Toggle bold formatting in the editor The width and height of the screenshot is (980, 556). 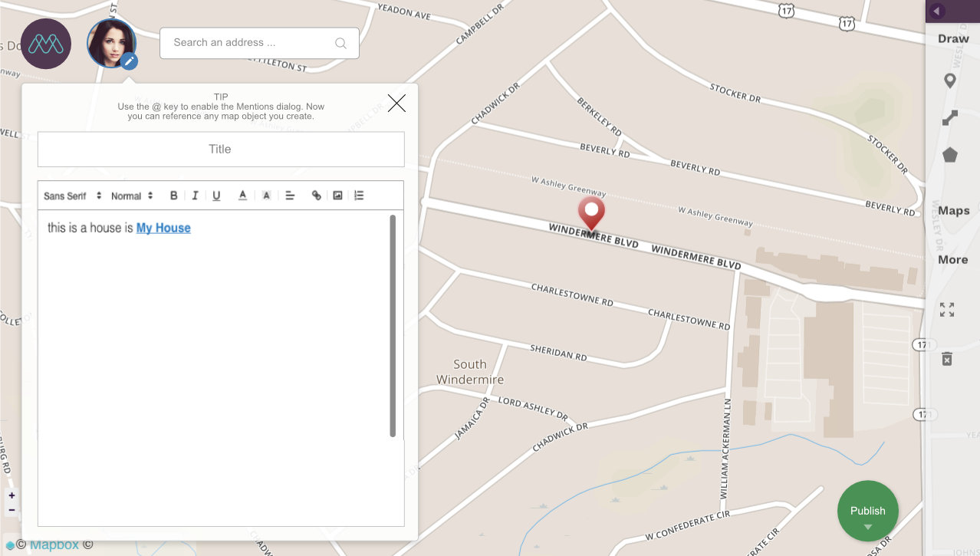tap(173, 196)
